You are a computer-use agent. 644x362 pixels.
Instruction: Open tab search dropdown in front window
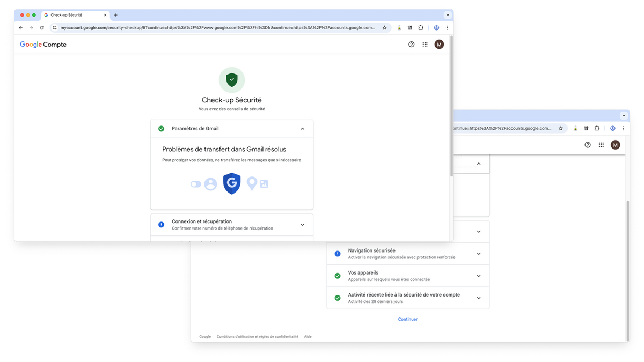click(x=448, y=15)
